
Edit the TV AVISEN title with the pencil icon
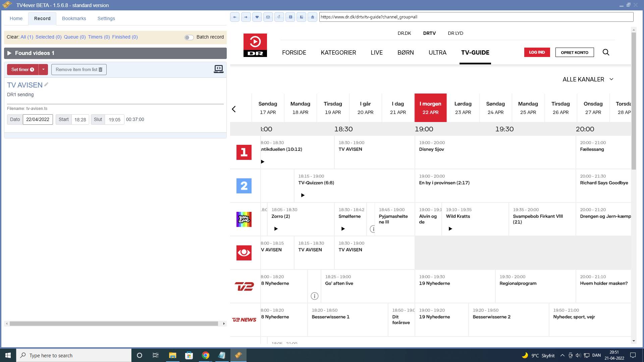tap(46, 84)
